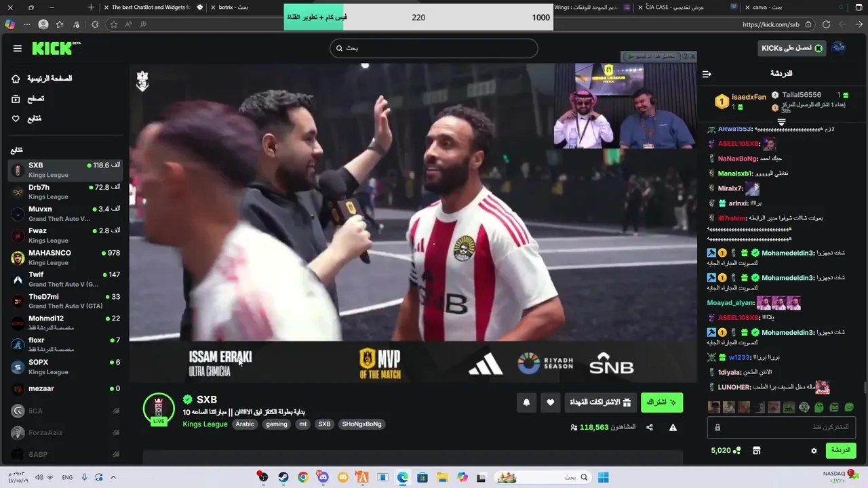Open File Explorer from the taskbar
The height and width of the screenshot is (488, 868).
pyautogui.click(x=442, y=477)
